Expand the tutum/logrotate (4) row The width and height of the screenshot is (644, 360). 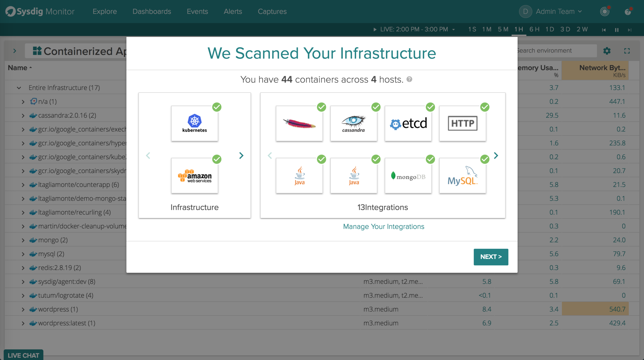pyautogui.click(x=23, y=296)
